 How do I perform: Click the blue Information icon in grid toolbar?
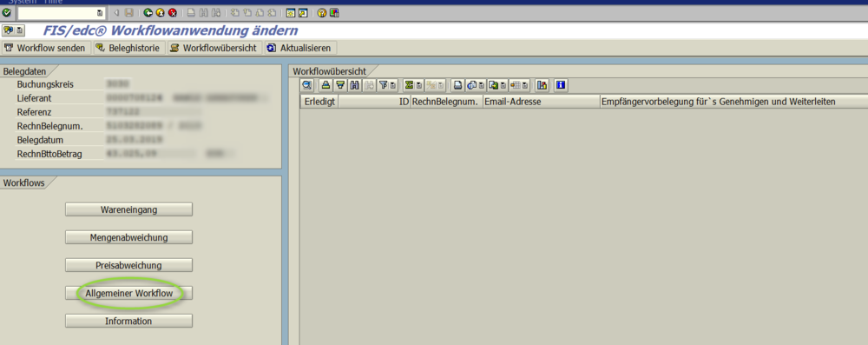coord(561,85)
